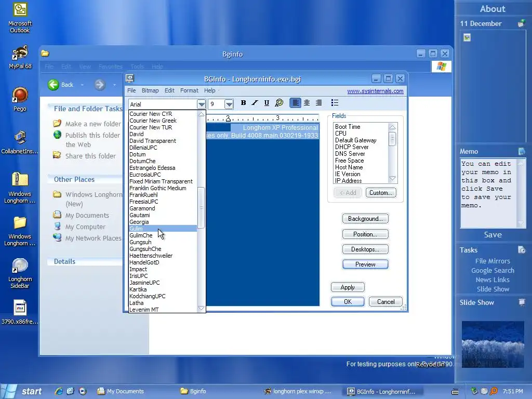Click Cancel in the BGInfo dialog
The height and width of the screenshot is (399, 532).
coord(386,302)
